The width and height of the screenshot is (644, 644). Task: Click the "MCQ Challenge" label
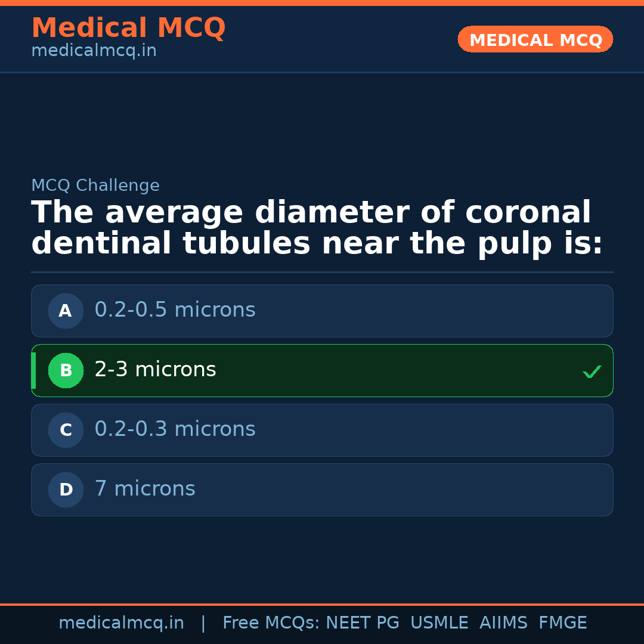(x=95, y=185)
